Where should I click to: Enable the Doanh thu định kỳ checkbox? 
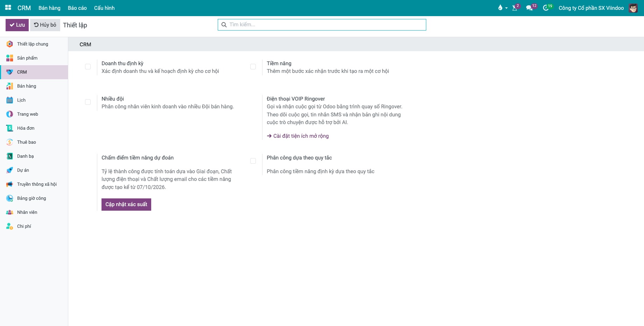point(88,67)
